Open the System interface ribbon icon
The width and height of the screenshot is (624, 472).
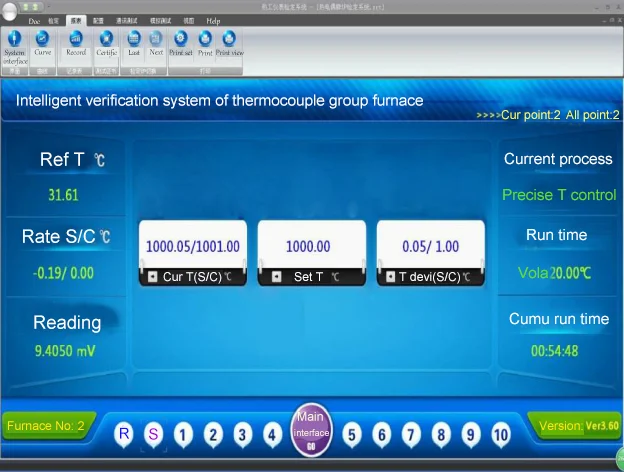click(x=15, y=44)
